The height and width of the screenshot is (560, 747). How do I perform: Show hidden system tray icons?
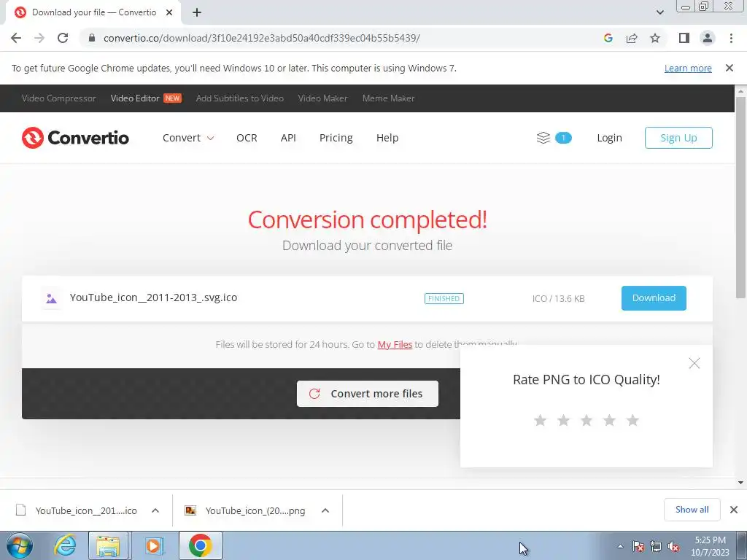point(620,546)
